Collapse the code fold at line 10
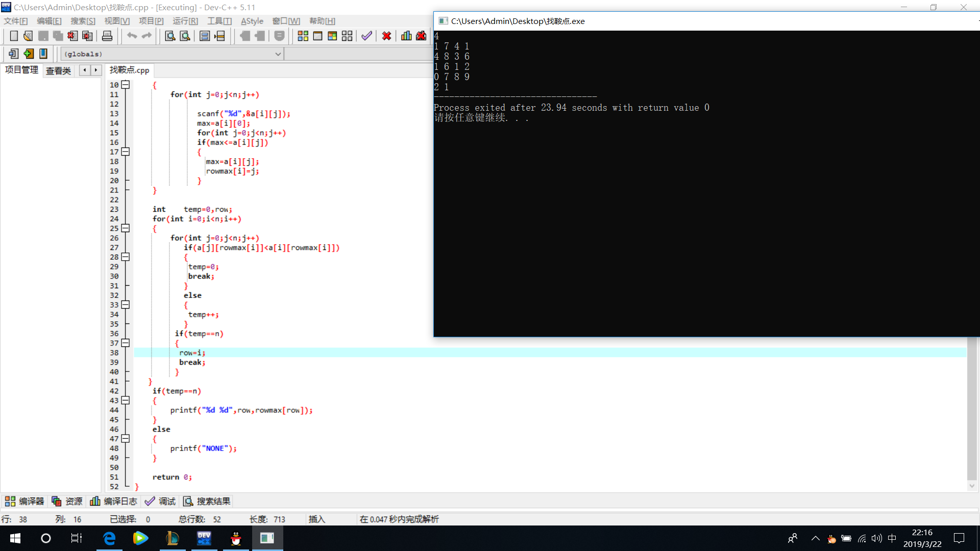Image resolution: width=980 pixels, height=551 pixels. (126, 85)
